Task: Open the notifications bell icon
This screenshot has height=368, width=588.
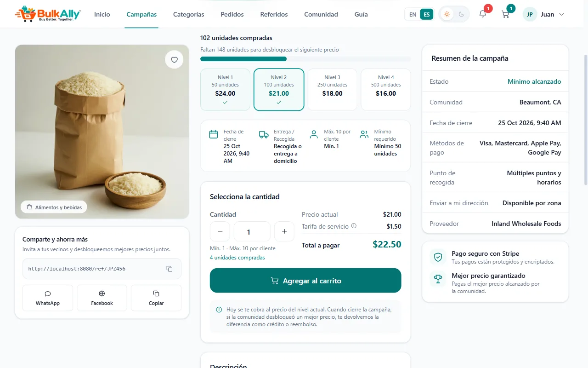Action: point(482,14)
